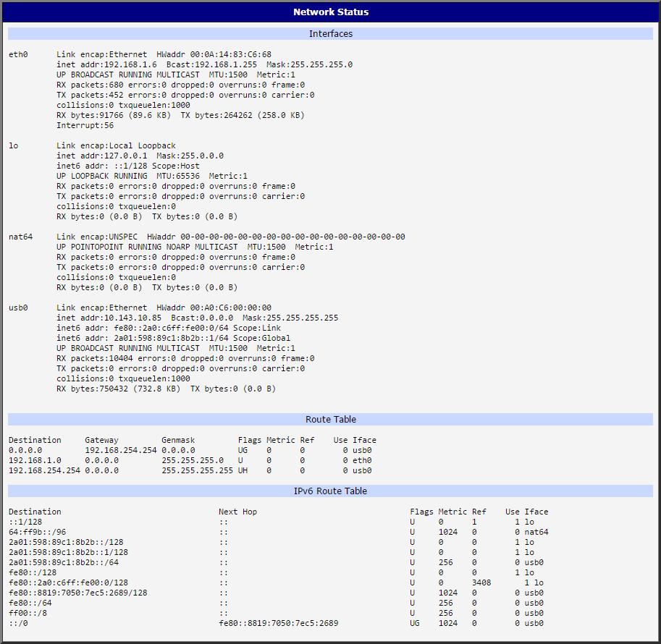Click IPv6 destination 2a01:598:89c1:8b2b::/64
Screen dimensions: 661x644
pyautogui.click(x=64, y=562)
